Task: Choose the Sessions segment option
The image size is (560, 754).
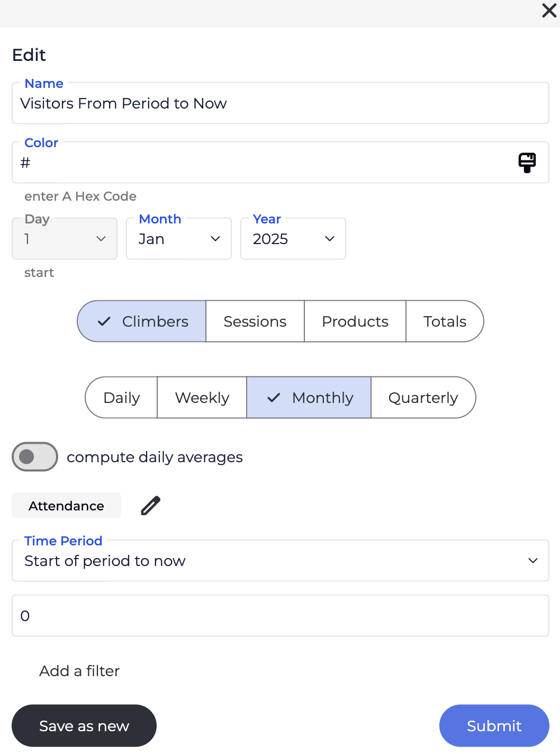Action: [x=255, y=321]
